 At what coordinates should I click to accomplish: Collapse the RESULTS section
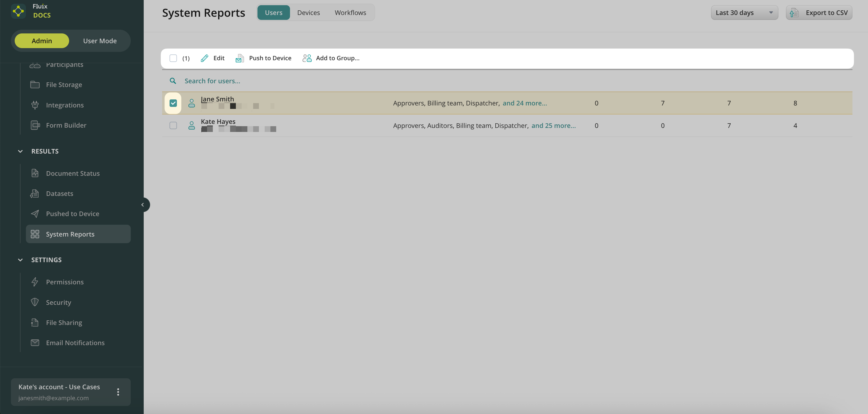tap(20, 151)
